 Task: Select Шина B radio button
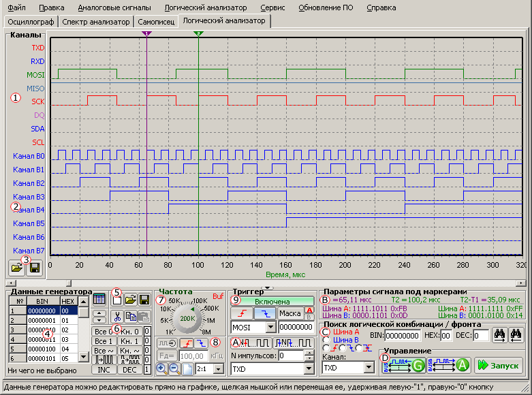[x=326, y=340]
